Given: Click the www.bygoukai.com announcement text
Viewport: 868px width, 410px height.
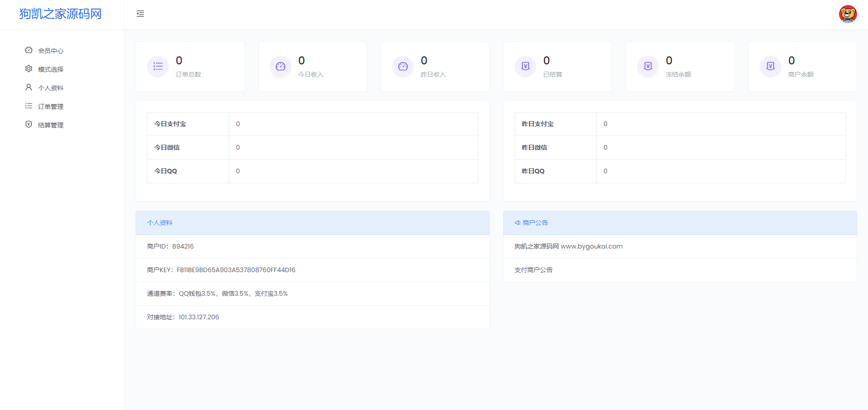Looking at the screenshot, I should tap(592, 246).
